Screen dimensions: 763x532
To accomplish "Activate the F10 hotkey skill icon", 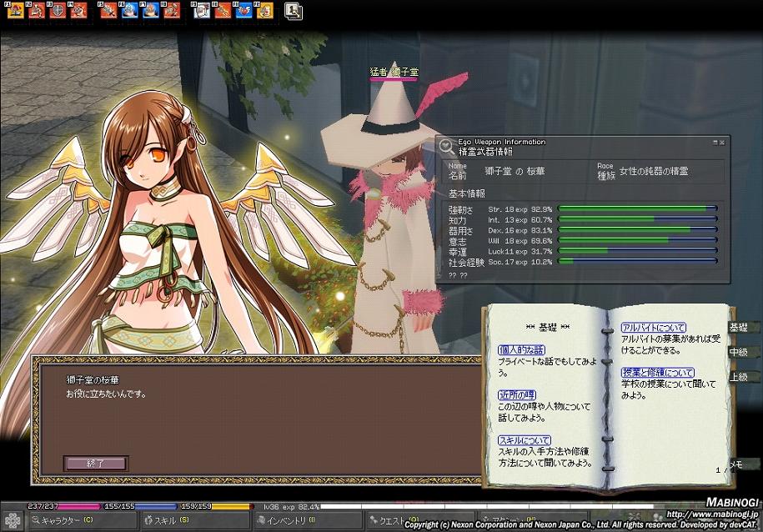I will click(223, 10).
